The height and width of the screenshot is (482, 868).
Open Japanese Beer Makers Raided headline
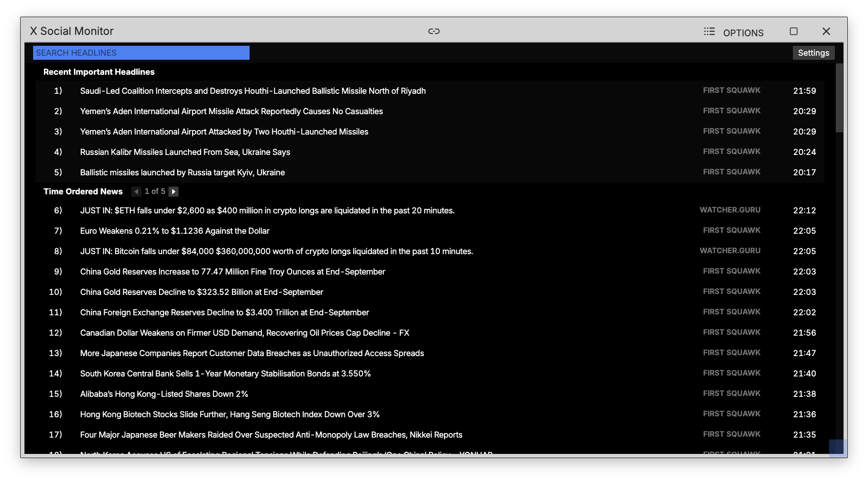pyautogui.click(x=271, y=435)
